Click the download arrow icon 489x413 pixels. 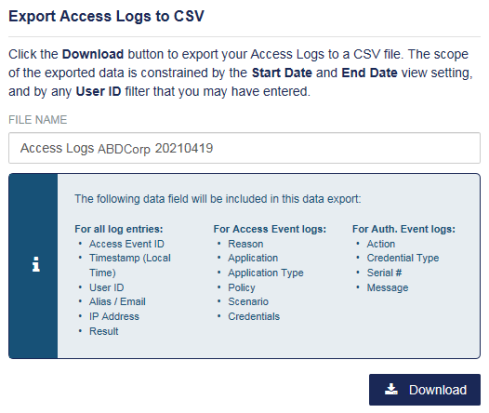[391, 389]
